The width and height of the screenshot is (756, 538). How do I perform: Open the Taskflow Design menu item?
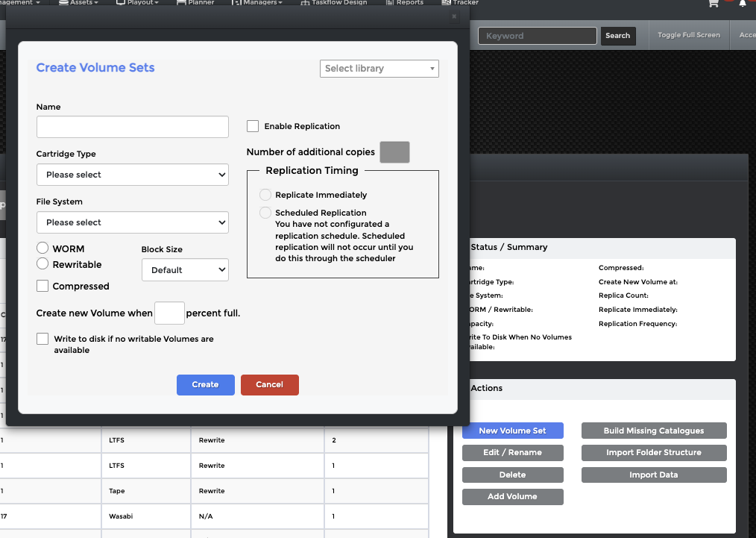point(334,2)
